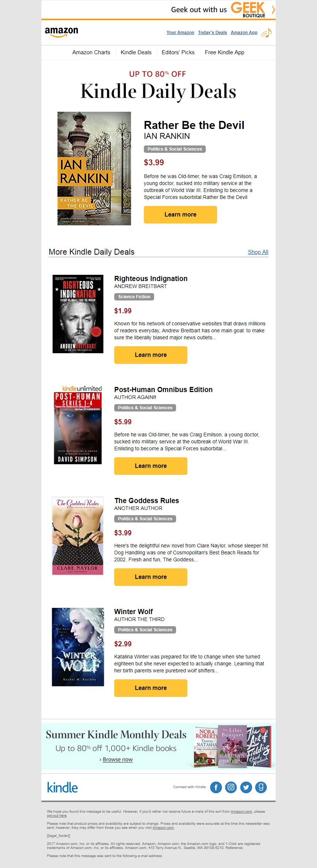Open the Shop All link
This screenshot has height=868, width=317.
point(258,252)
